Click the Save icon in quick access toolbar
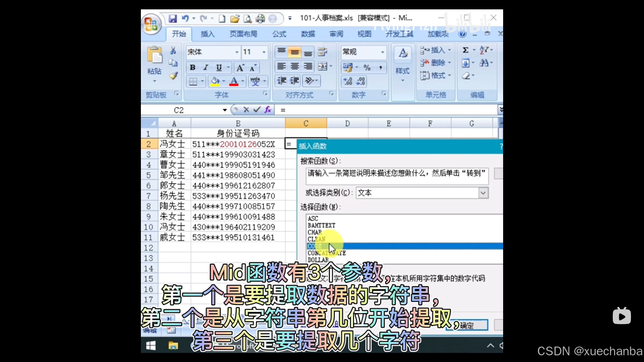The width and height of the screenshot is (644, 362). [172, 19]
